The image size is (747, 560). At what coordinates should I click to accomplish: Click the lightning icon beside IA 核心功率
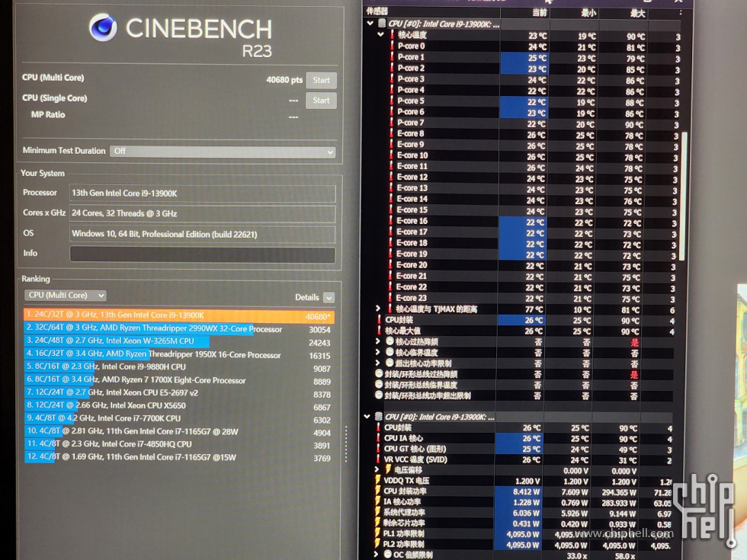coord(378,501)
